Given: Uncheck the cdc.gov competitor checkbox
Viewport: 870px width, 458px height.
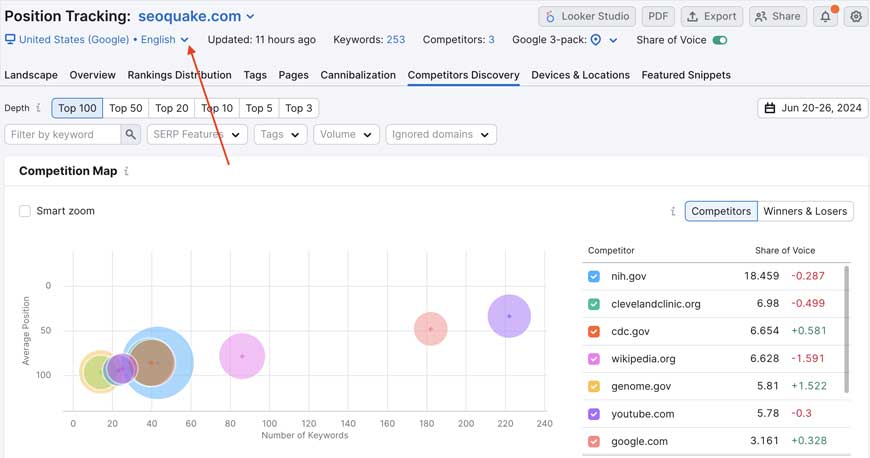Looking at the screenshot, I should click(594, 331).
